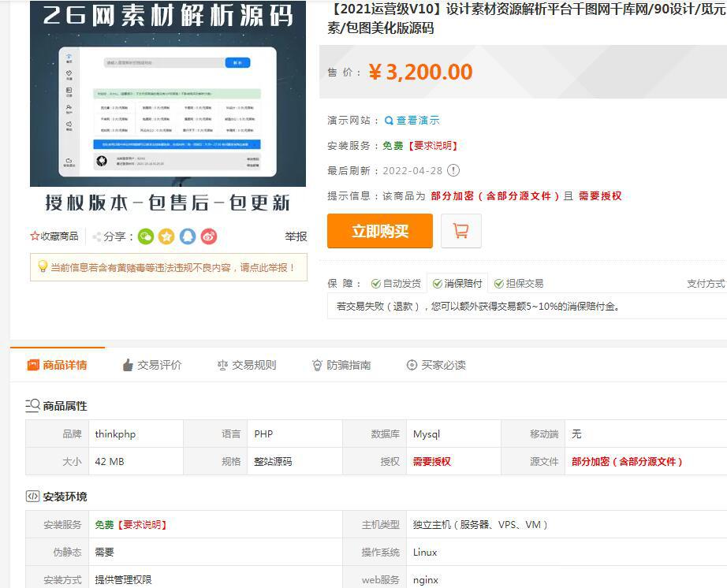
Task: Share the product via WeChat icon
Action: tap(146, 236)
